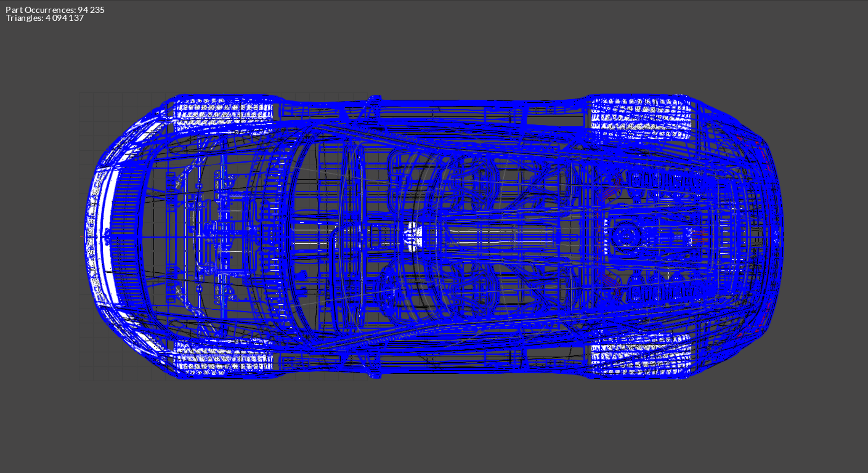
Task: Click the Triangles count readout
Action: pos(45,18)
